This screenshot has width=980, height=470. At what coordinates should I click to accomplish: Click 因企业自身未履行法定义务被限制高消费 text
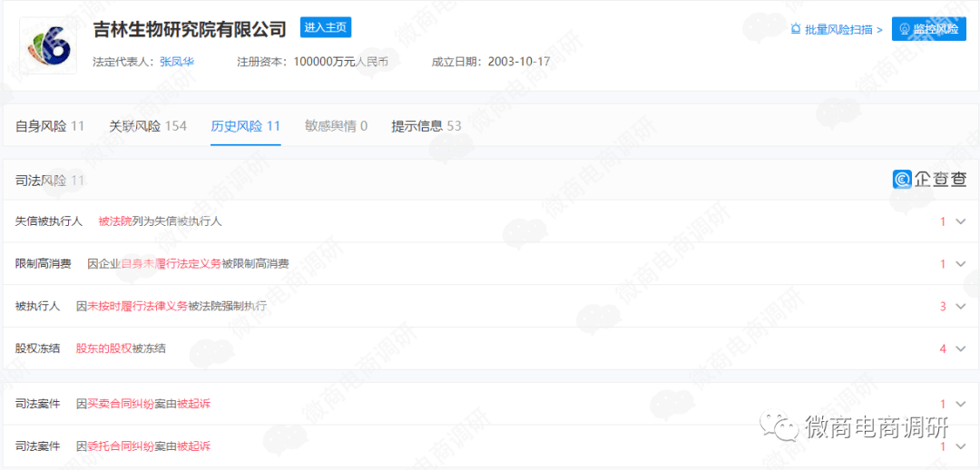pyautogui.click(x=188, y=264)
